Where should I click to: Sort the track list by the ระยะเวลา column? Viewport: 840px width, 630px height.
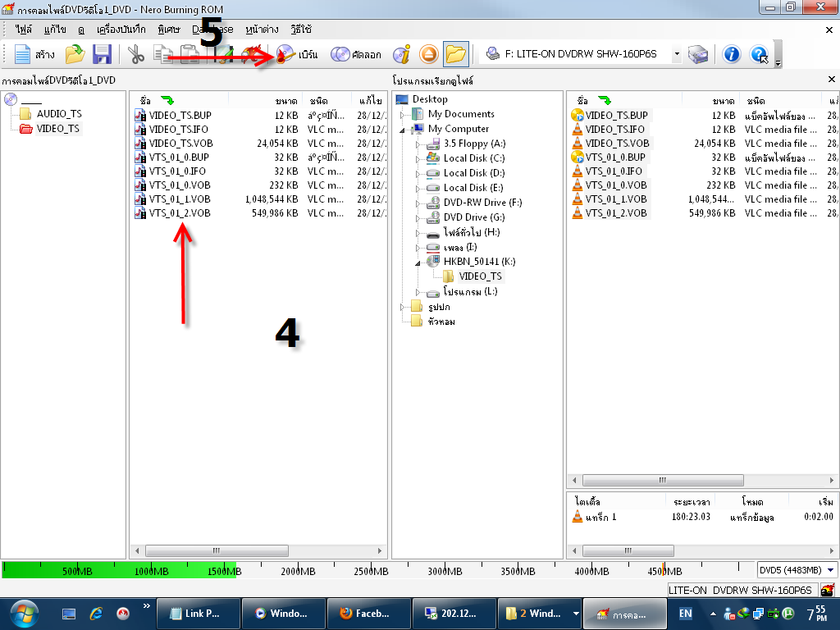692,502
